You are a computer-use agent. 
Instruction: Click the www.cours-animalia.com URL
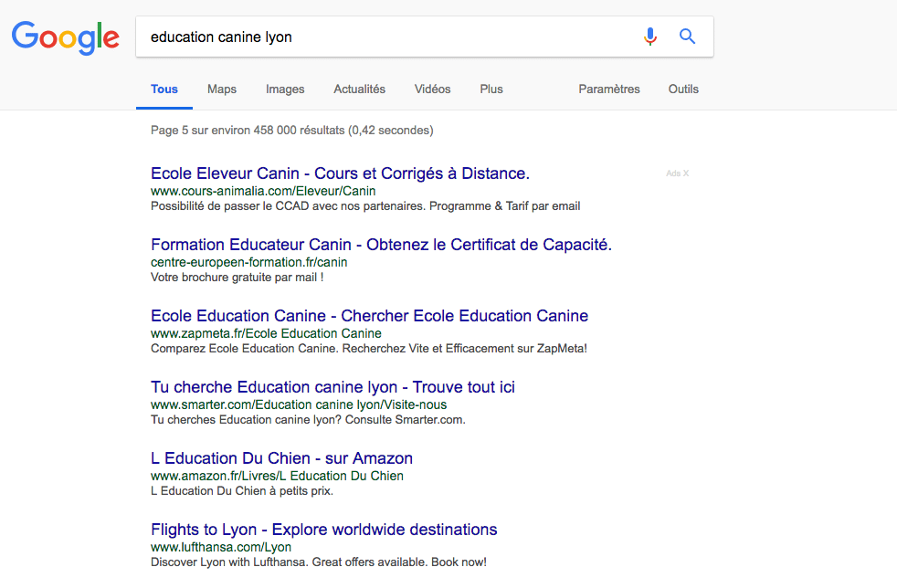263,191
